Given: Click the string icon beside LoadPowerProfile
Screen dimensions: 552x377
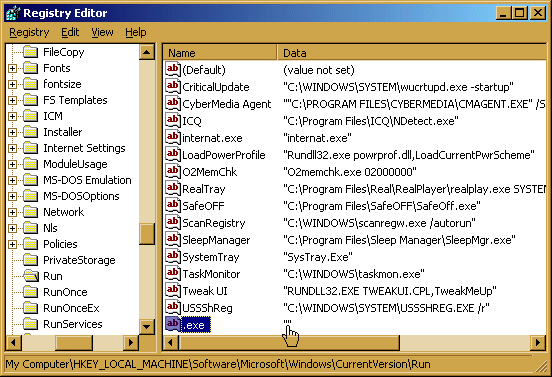Looking at the screenshot, I should pos(173,154).
